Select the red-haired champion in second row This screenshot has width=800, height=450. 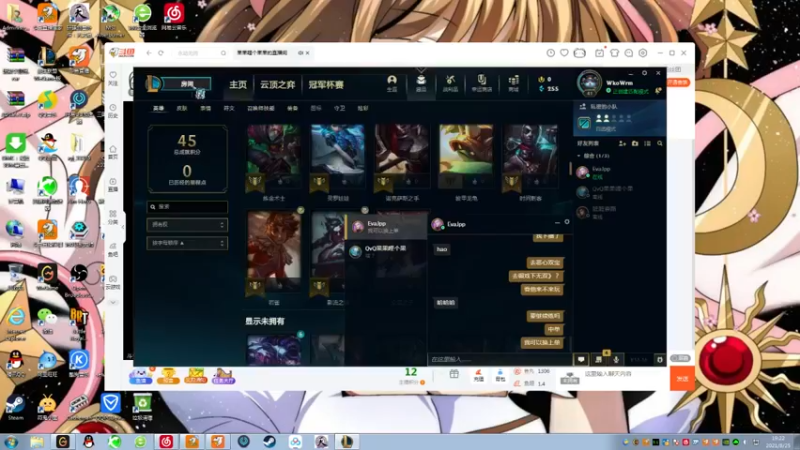click(x=274, y=253)
